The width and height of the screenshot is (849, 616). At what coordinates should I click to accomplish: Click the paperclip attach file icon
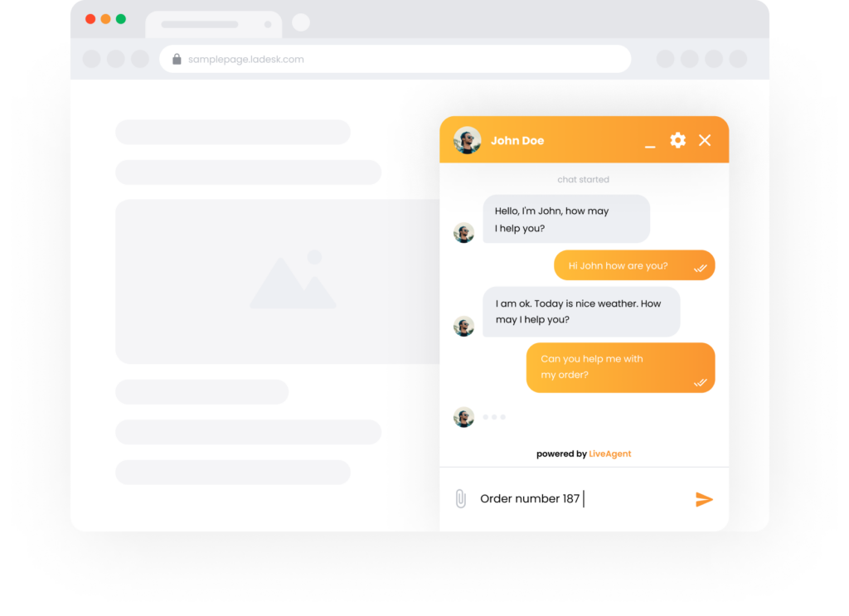point(461,498)
